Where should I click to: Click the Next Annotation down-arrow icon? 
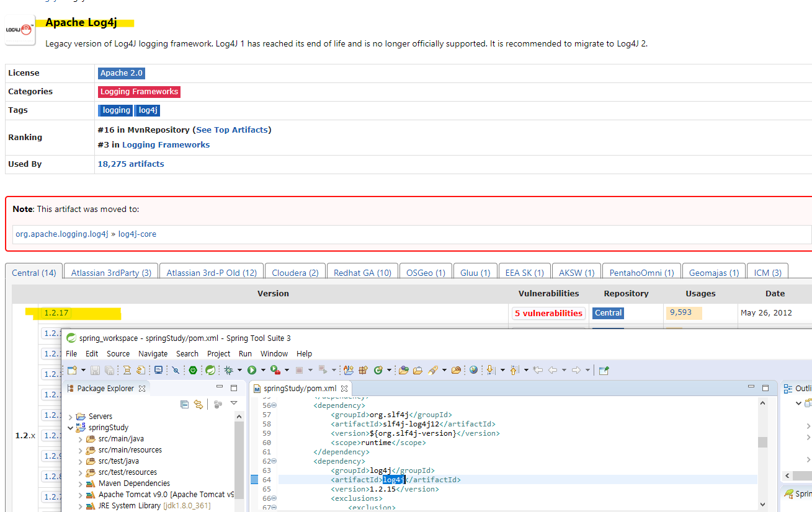click(491, 370)
